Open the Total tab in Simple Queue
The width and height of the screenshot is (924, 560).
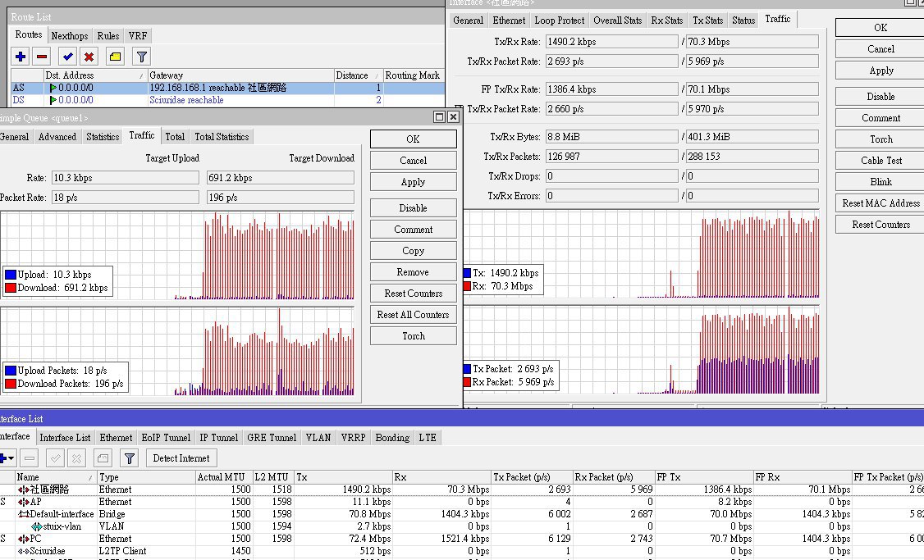pyautogui.click(x=175, y=137)
